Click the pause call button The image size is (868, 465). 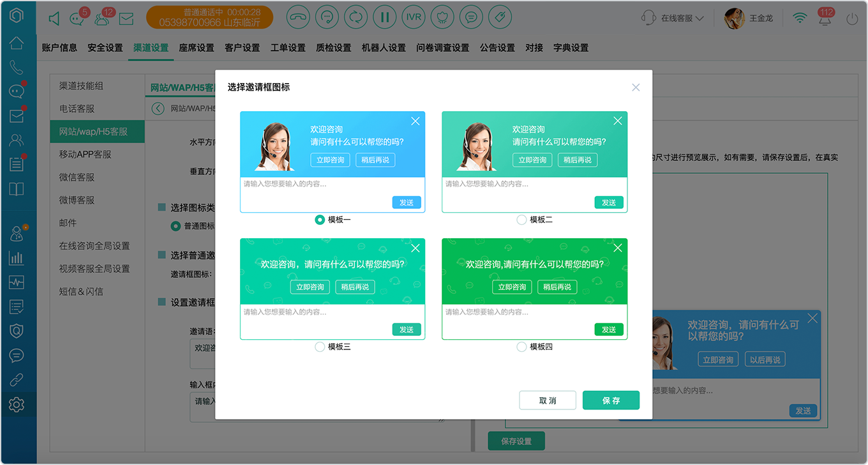coord(384,17)
